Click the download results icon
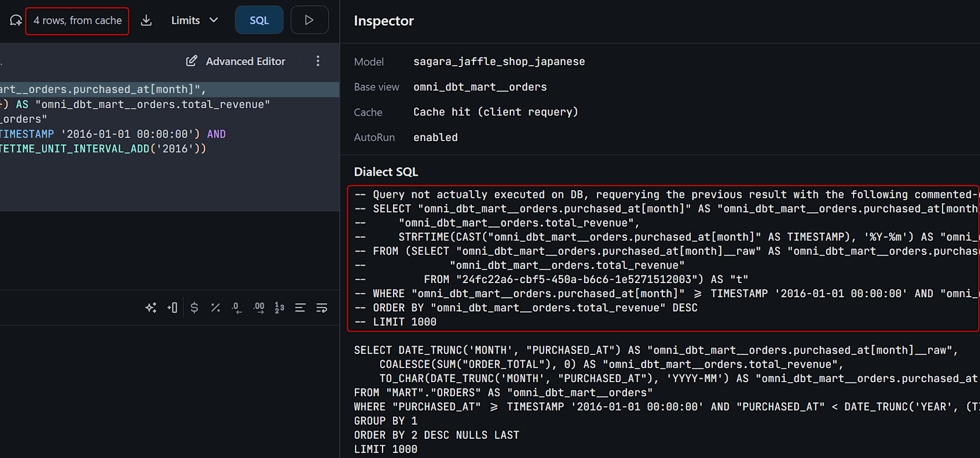 (x=146, y=21)
